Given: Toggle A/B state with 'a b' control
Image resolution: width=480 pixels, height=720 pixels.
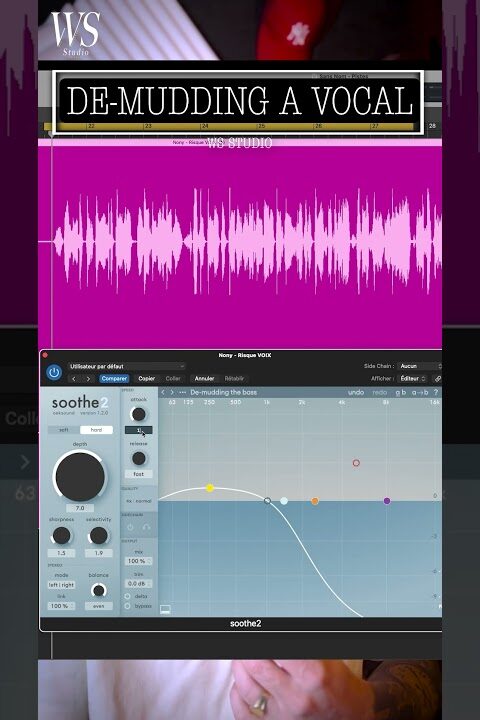Looking at the screenshot, I should [401, 392].
